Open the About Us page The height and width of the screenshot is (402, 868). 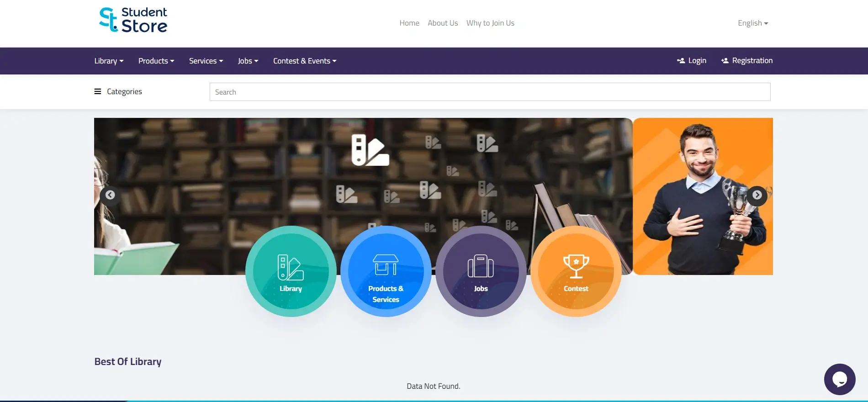point(443,23)
